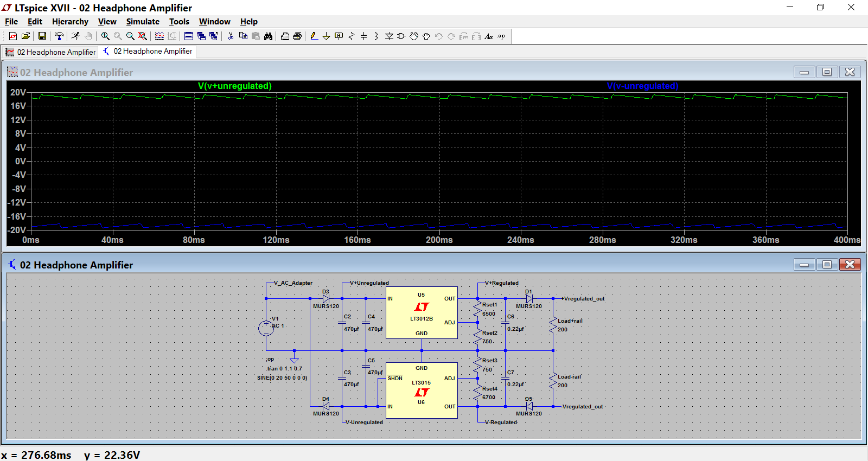868x461 pixels.
Task: Click the -Vregulated_out net label
Action: pyautogui.click(x=582, y=407)
